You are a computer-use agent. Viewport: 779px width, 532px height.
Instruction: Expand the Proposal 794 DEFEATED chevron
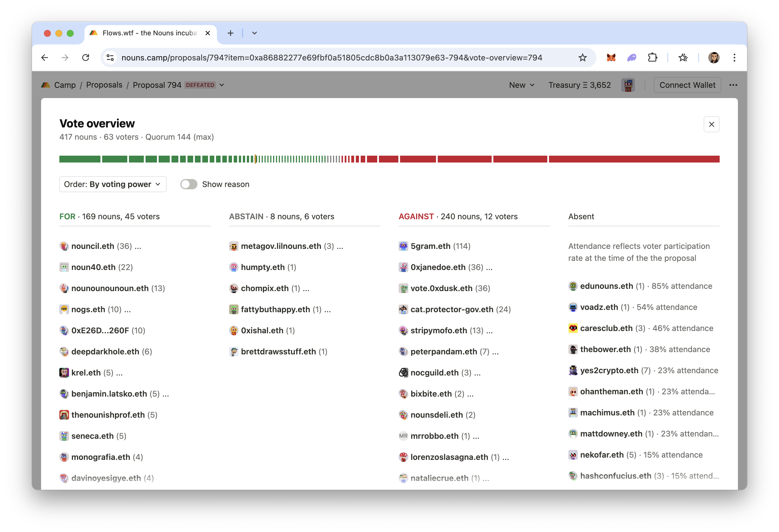click(x=222, y=85)
